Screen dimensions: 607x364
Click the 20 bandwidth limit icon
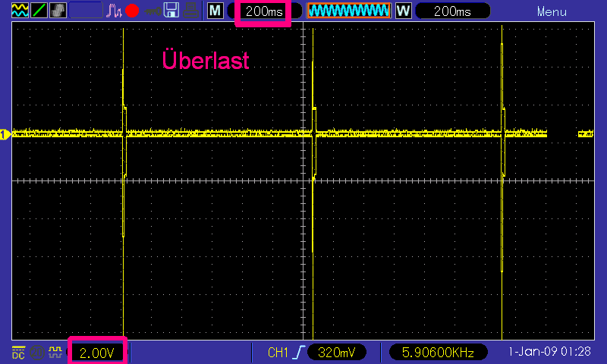37,353
